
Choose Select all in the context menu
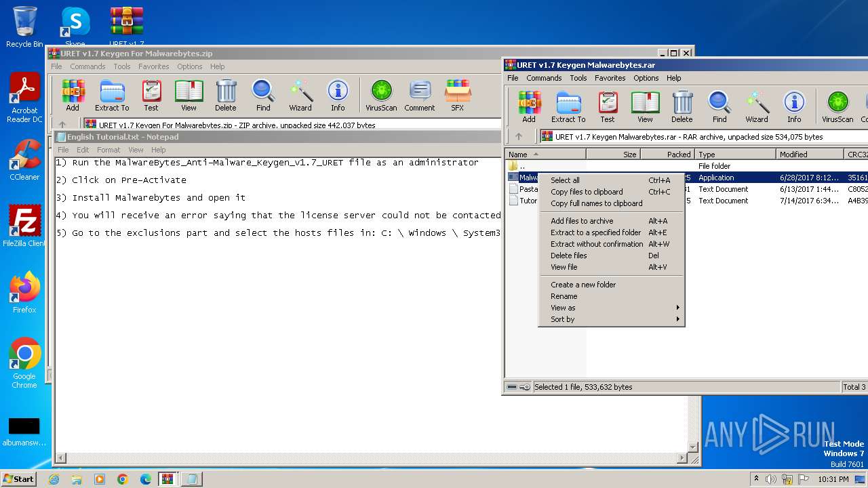point(611,180)
